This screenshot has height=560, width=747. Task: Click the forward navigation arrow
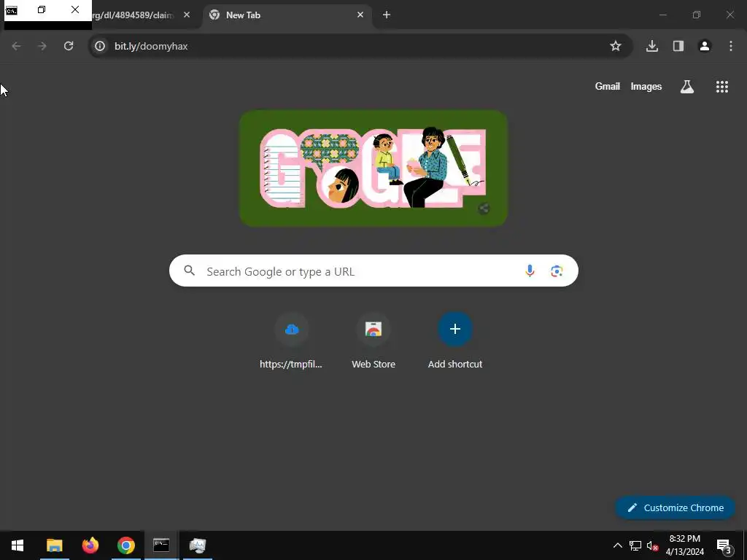[x=42, y=46]
